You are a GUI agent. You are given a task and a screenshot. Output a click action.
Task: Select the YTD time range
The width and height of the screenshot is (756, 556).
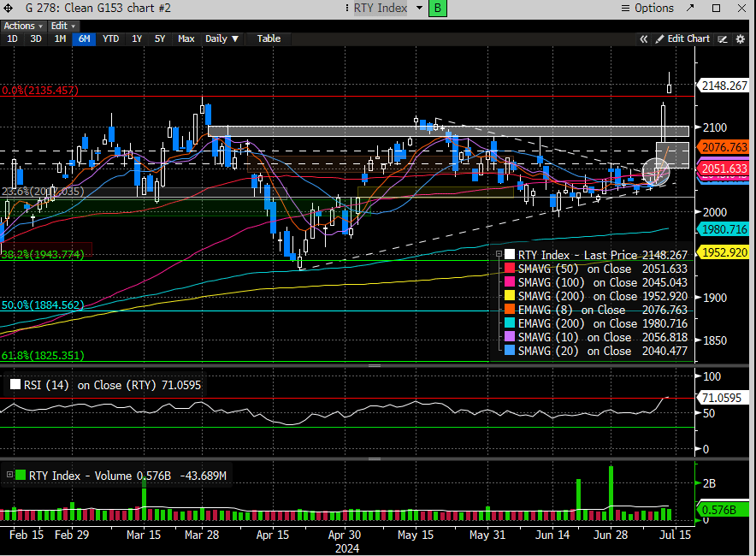(x=110, y=38)
